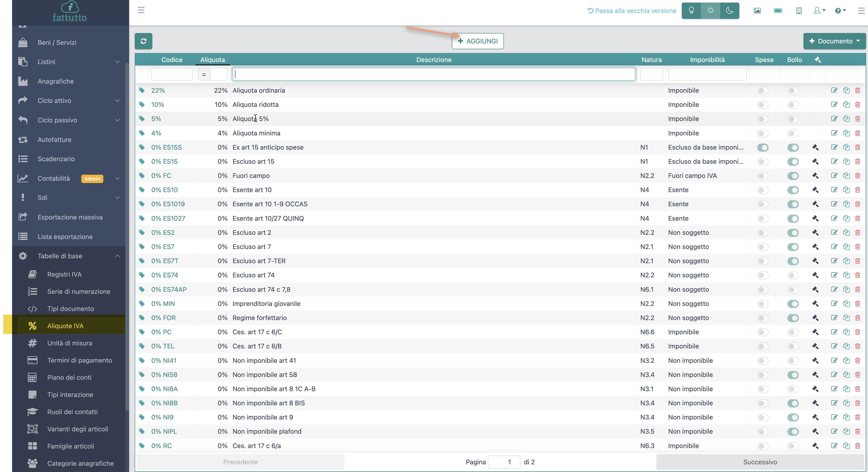
Task: Click the tag icon of 4% row
Action: tap(142, 133)
